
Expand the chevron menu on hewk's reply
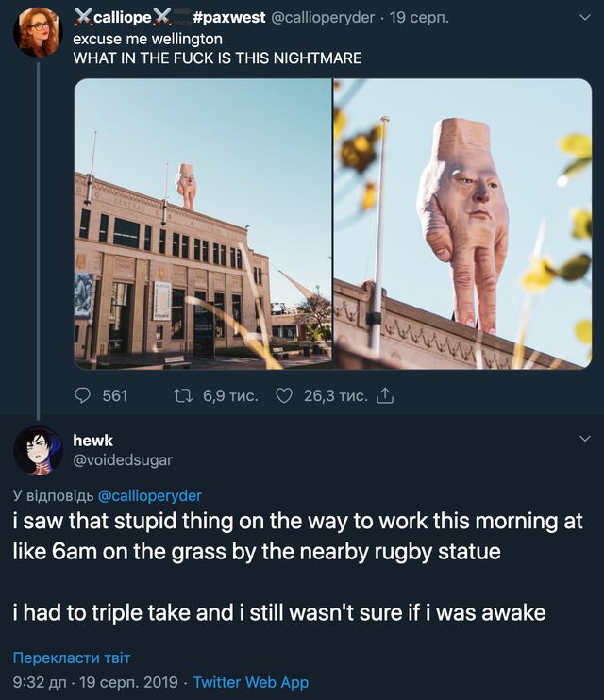tap(583, 440)
